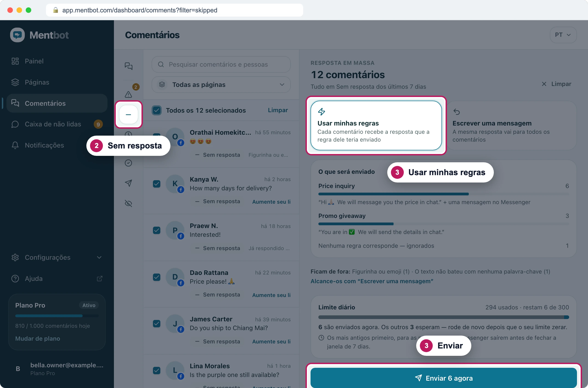
Task: Click the Notificações bell icon
Action: click(x=15, y=145)
